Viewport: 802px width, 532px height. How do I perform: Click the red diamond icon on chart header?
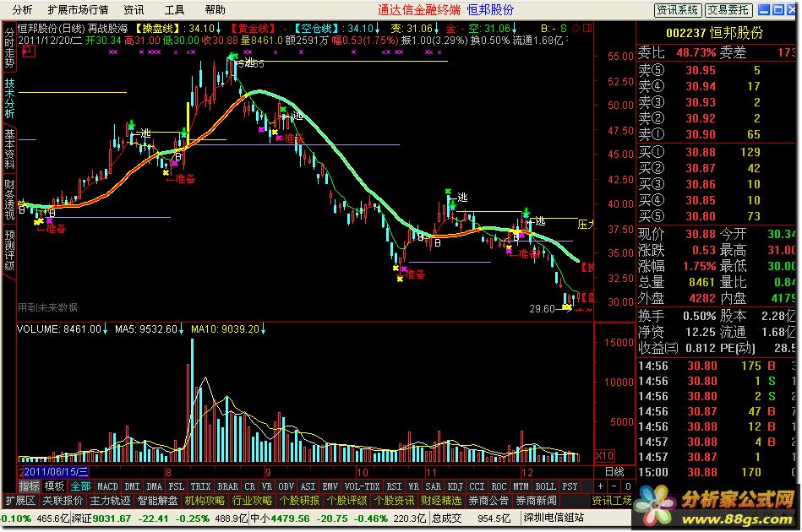pos(576,28)
